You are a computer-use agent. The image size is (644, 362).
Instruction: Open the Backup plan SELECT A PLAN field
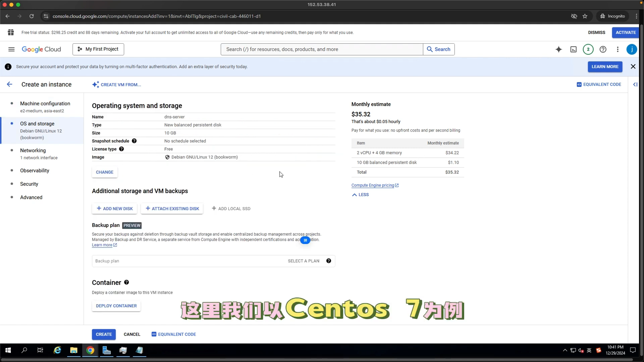pos(213,261)
